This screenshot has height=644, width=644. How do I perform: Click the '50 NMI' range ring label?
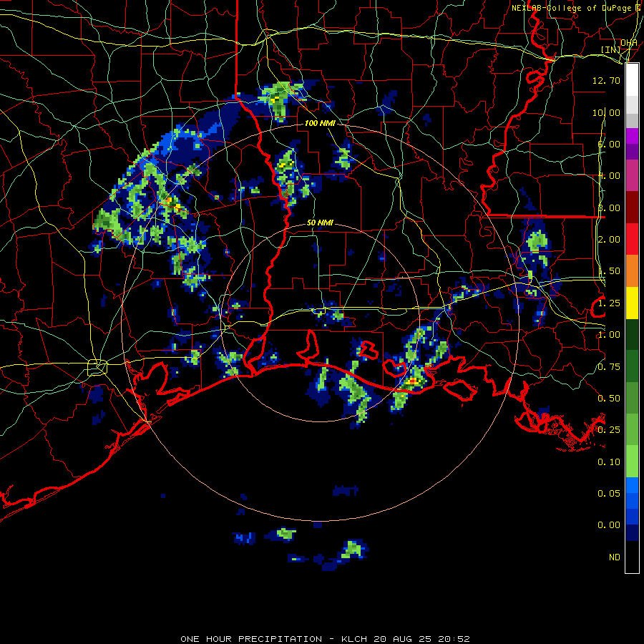tap(320, 223)
